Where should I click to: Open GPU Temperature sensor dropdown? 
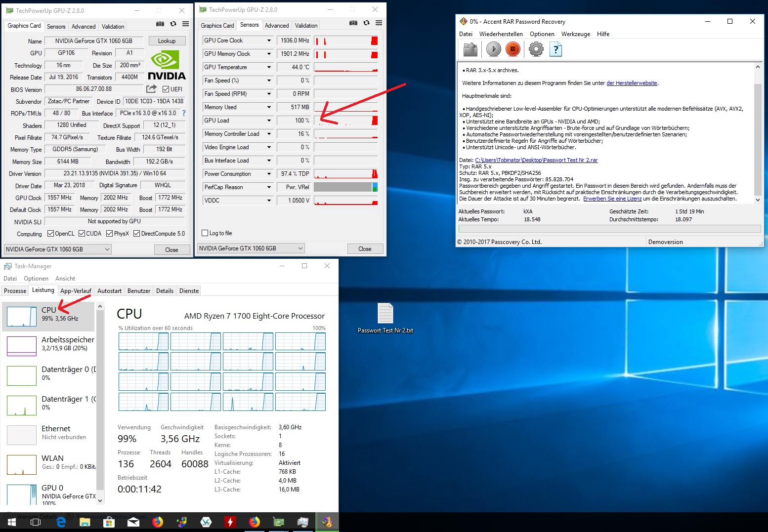tap(269, 67)
